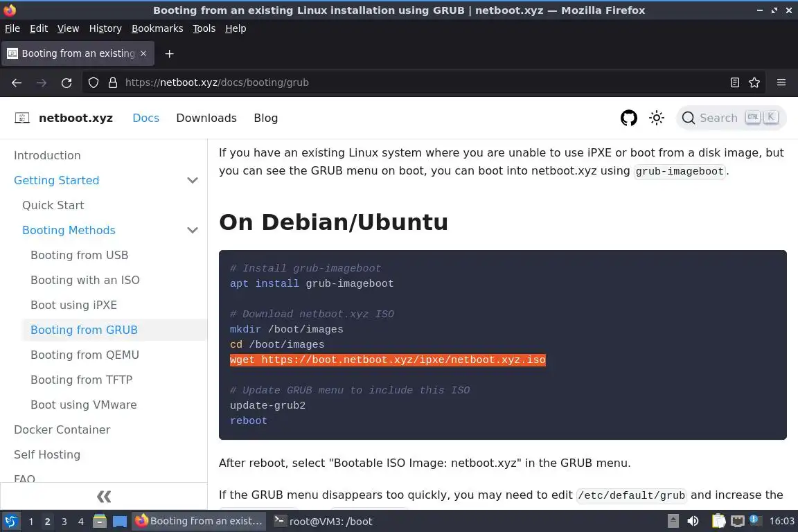
Task: Toggle reader view icon in address bar
Action: pos(734,82)
